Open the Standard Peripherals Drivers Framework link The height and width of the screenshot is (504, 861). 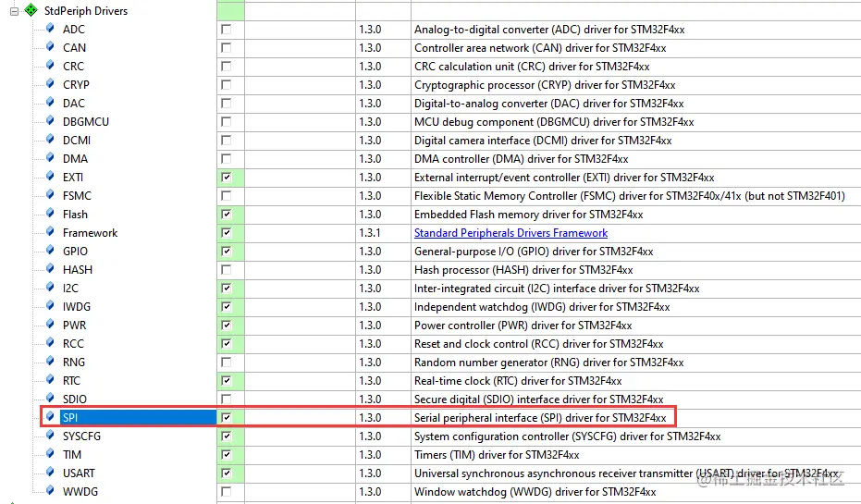coord(510,233)
